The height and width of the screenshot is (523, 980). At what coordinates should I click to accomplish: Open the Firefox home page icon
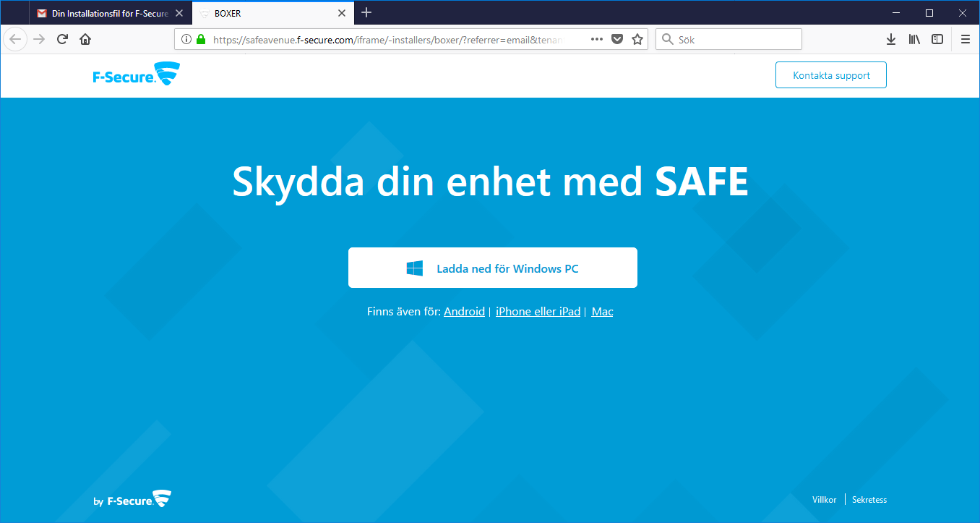85,39
